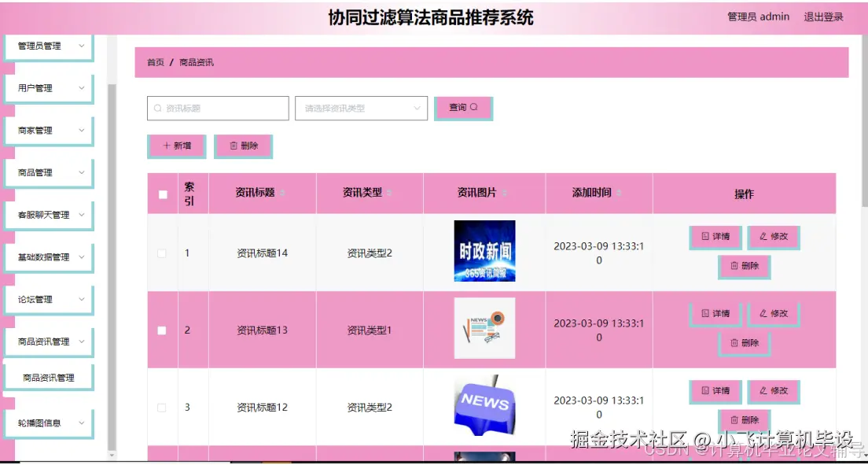Open the 论坛管理 sidebar menu
This screenshot has height=465, width=868.
(47, 299)
